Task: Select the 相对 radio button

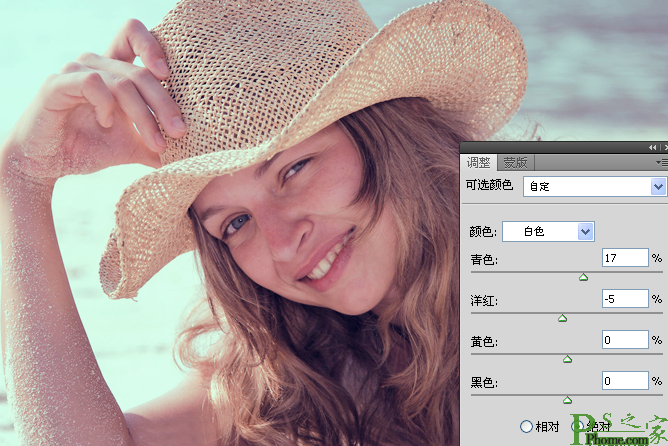Action: pyautogui.click(x=527, y=427)
